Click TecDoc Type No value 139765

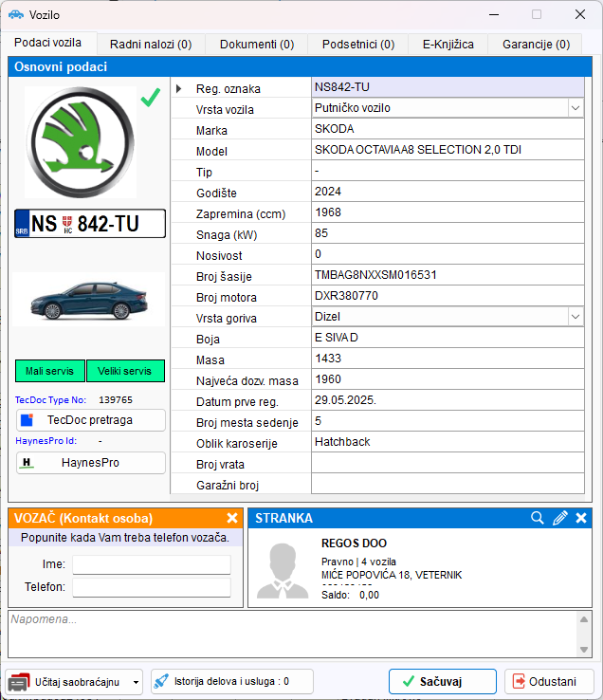click(x=116, y=400)
